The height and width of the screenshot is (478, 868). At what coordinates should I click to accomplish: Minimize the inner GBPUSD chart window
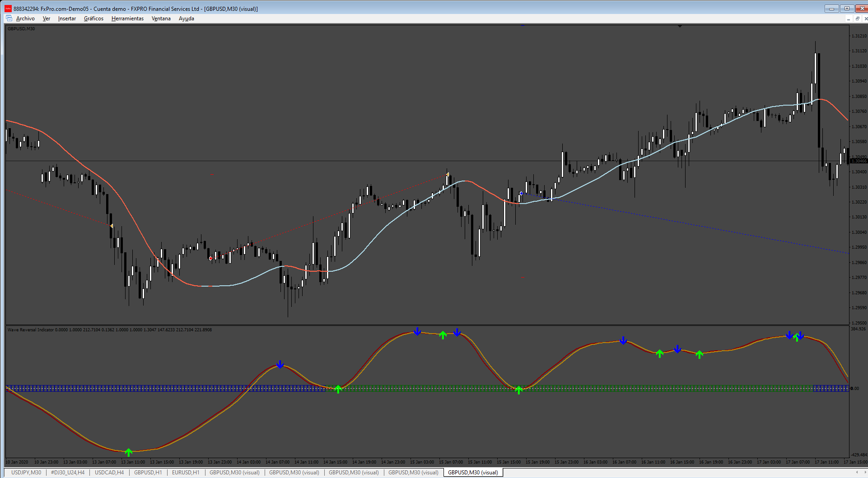pyautogui.click(x=849, y=19)
